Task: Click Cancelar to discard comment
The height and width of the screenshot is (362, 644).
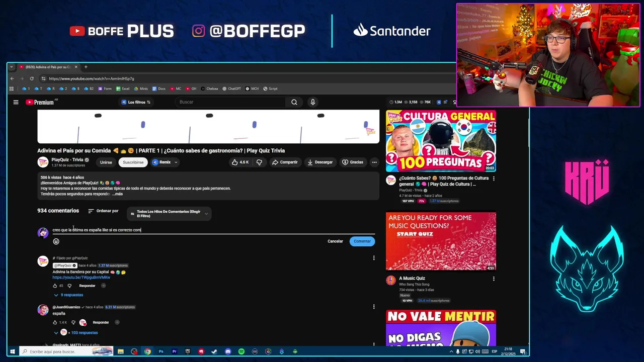Action: [x=335, y=241]
